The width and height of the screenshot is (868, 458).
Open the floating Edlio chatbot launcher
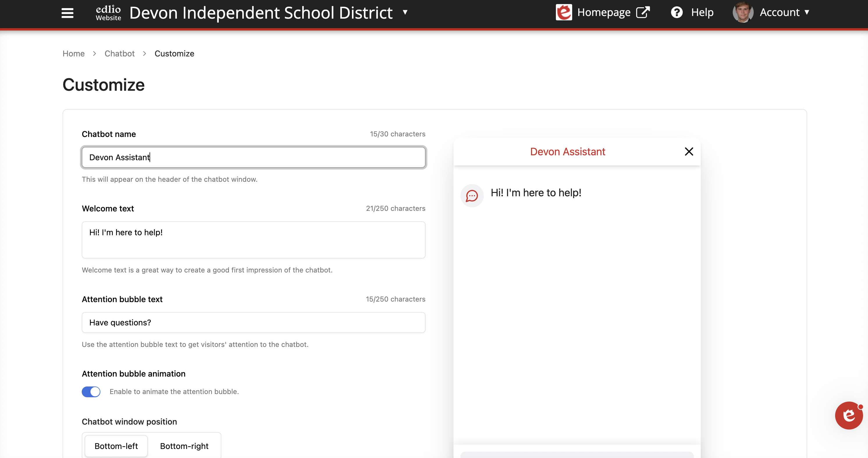849,415
